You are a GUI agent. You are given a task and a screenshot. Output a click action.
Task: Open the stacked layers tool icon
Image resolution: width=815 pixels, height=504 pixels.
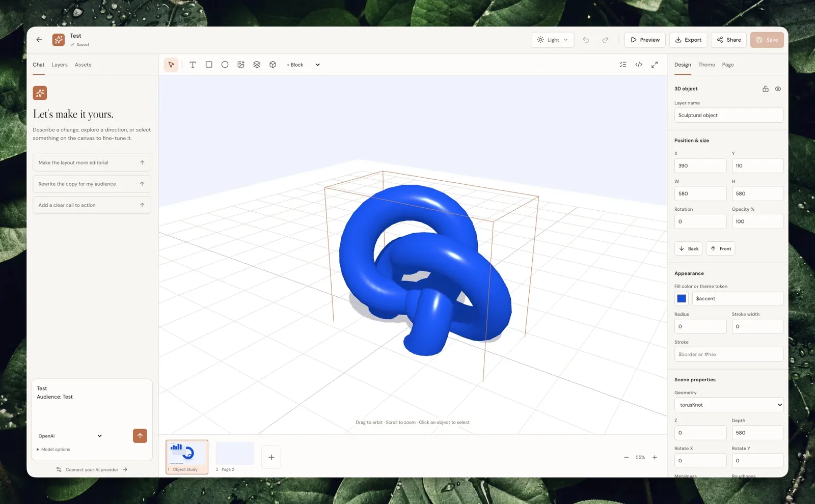tap(257, 65)
